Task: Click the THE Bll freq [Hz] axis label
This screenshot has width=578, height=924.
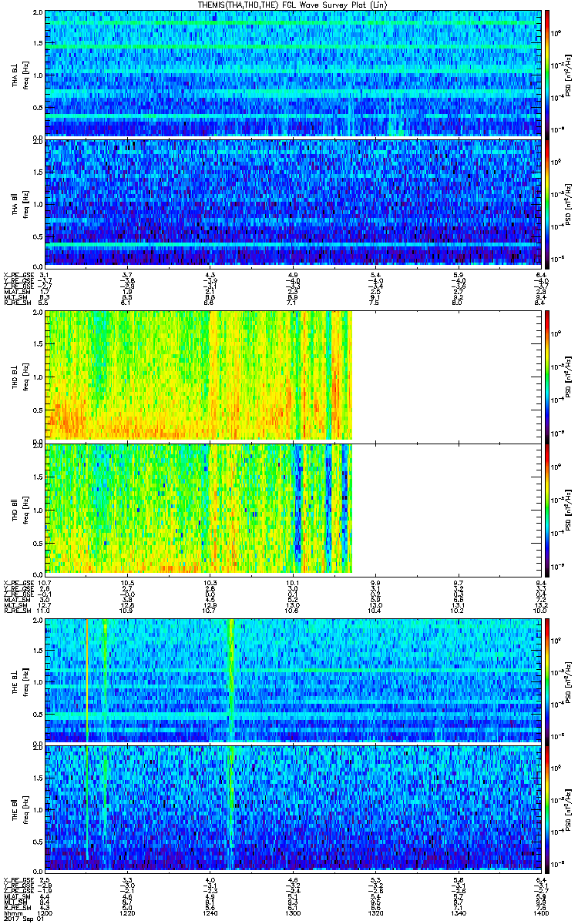Action: coord(25,808)
